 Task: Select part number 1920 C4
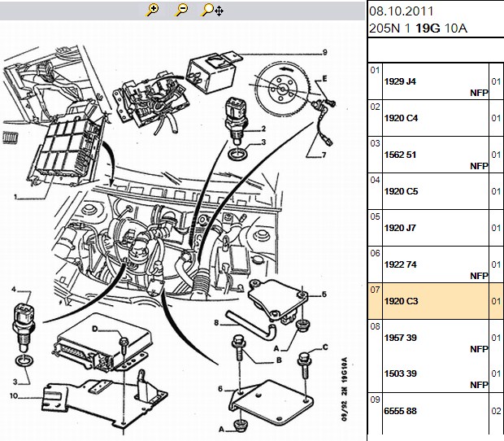tap(401, 118)
